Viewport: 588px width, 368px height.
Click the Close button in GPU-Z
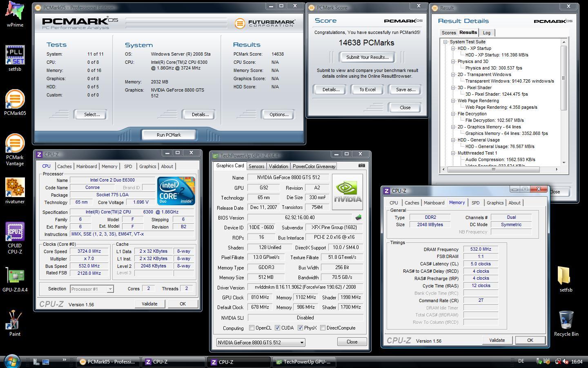[x=352, y=342]
